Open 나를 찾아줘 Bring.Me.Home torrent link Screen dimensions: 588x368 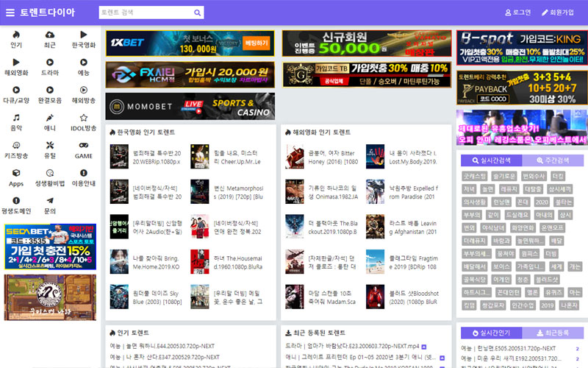coord(157,263)
